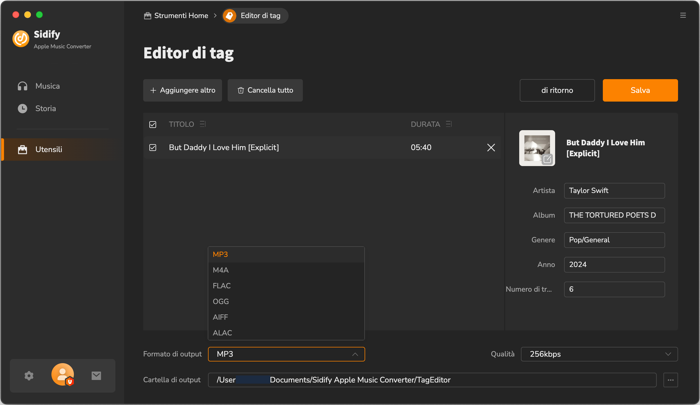The height and width of the screenshot is (405, 700).
Task: Collapse the Formato di output dropdown
Action: pos(286,354)
